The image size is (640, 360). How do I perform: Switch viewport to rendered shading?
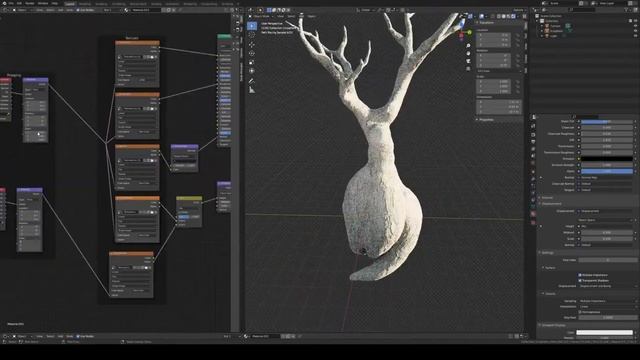pos(513,16)
